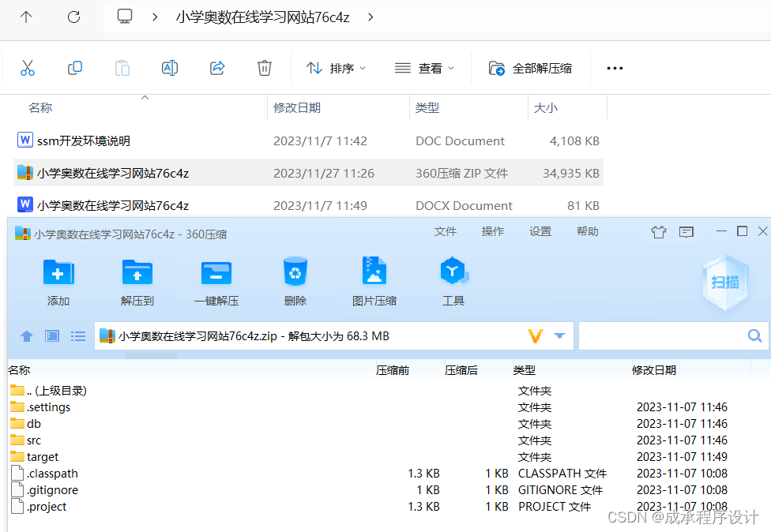
Task: Expand chevron after the PC icon in breadcrumb
Action: pos(155,17)
